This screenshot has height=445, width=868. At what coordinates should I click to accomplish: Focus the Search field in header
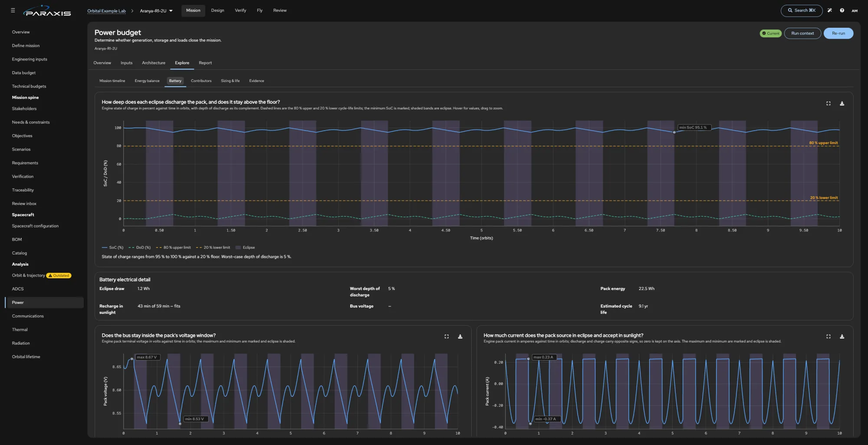pos(801,10)
